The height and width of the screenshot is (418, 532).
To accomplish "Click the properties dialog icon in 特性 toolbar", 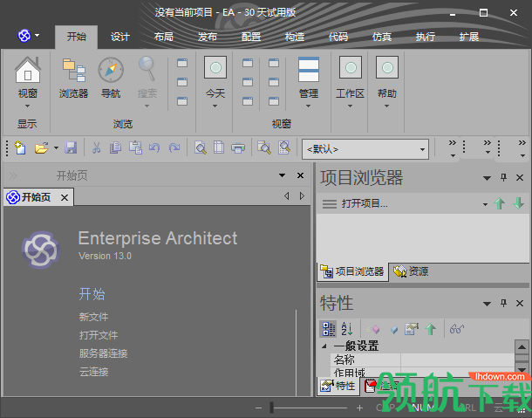I will 412,329.
